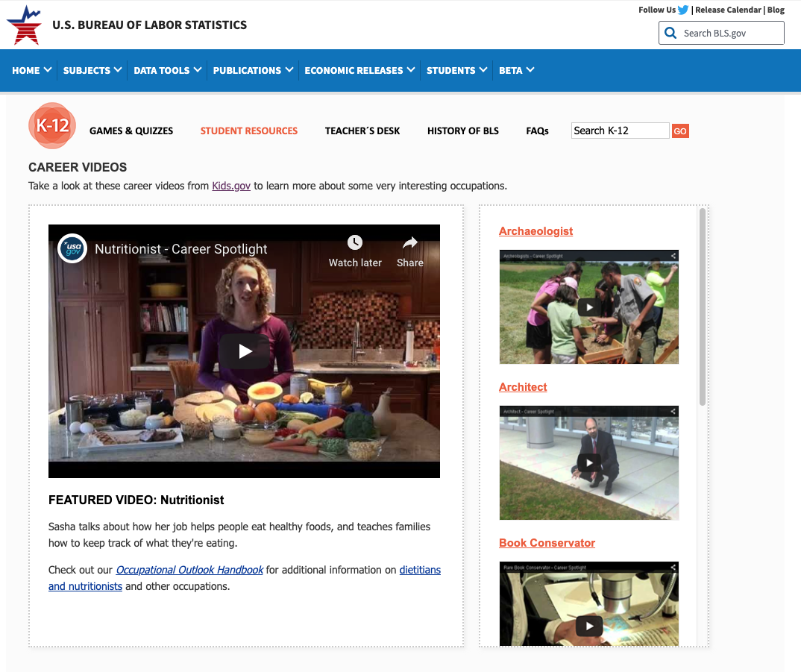The height and width of the screenshot is (672, 801).
Task: Open the Kids.gov link
Action: point(231,186)
